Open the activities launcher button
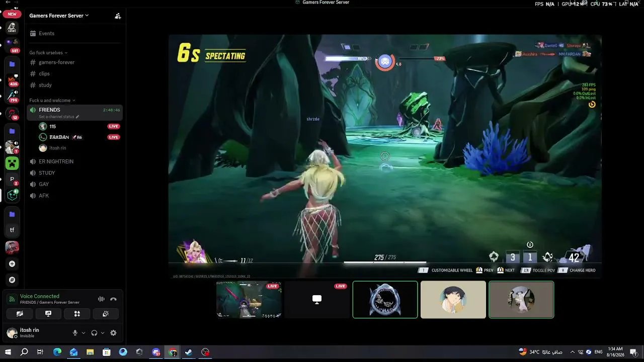The height and width of the screenshot is (362, 644). [77, 314]
